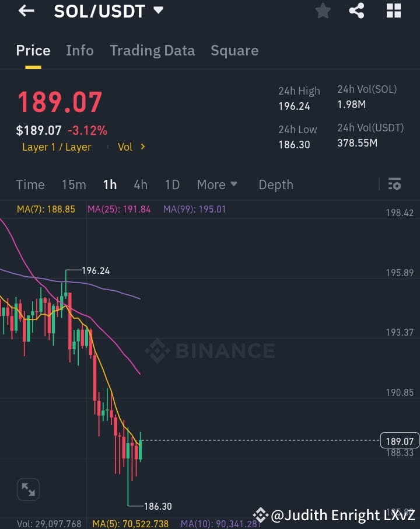Tap the 189.07 current price label

tap(400, 441)
